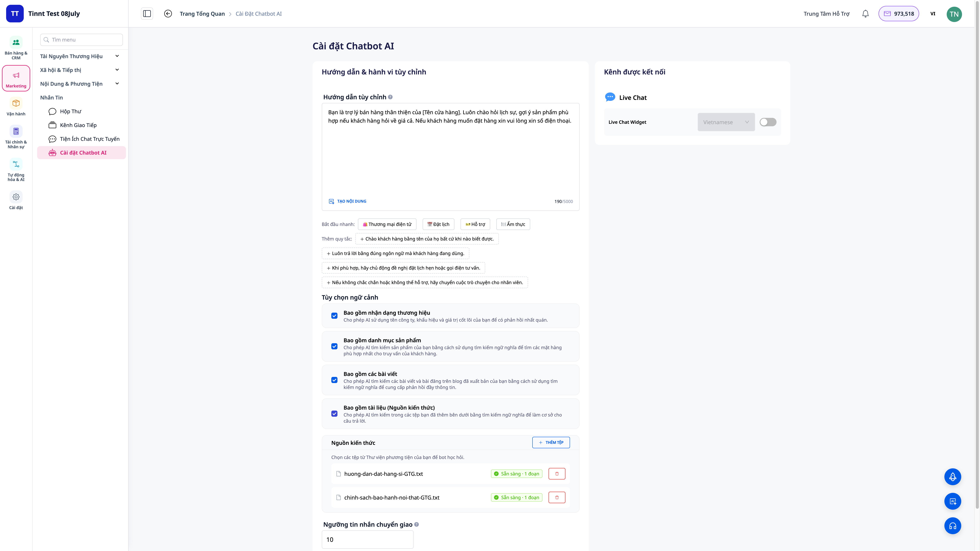Click the Sẵn sàng badge of chinh-sach-bao-hanh-noi-that-GTG.txt
Viewport: 980px width, 551px height.
[x=516, y=497]
